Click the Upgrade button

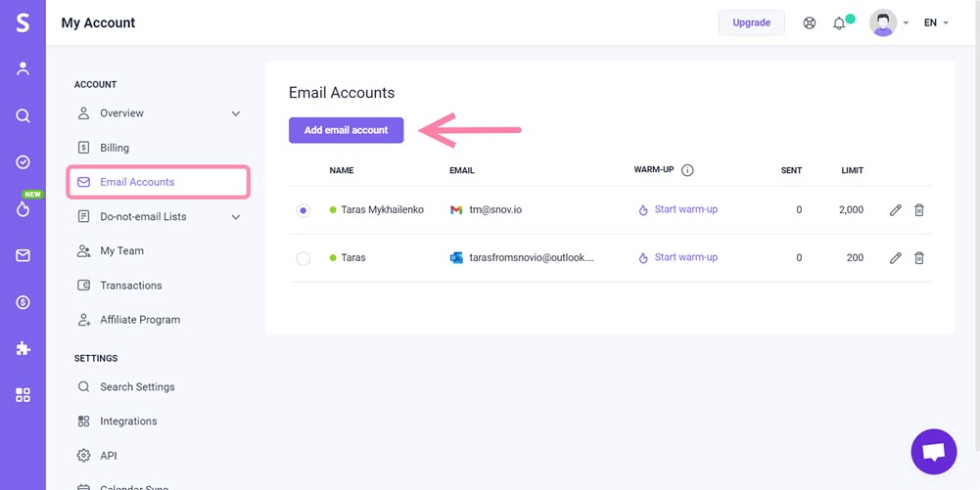click(751, 22)
